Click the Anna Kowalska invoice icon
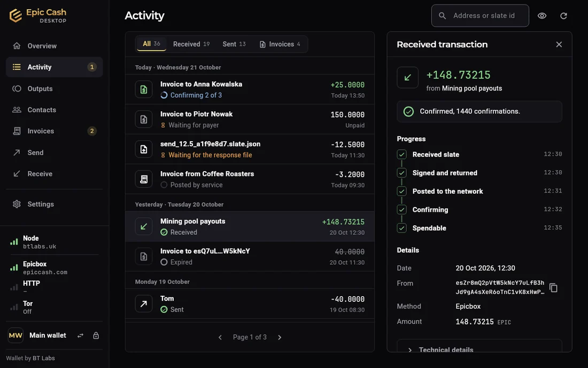Viewport: 588px width, 368px height. pyautogui.click(x=144, y=89)
